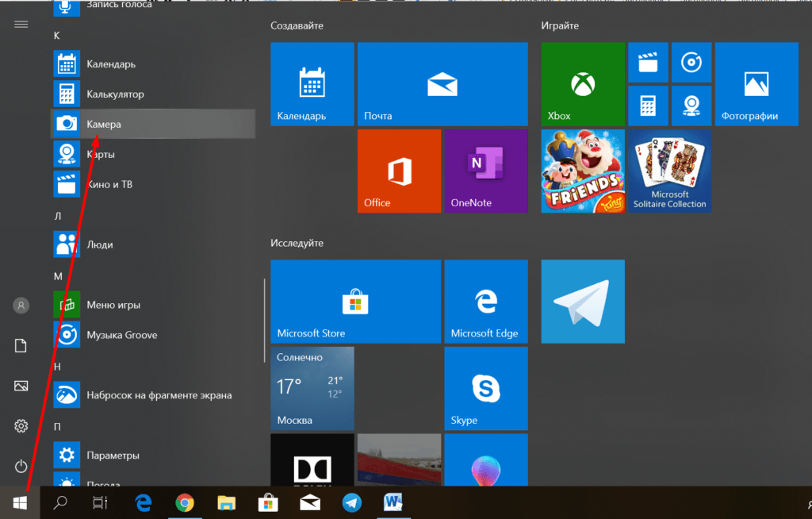Click the Windows Start button

click(x=21, y=502)
